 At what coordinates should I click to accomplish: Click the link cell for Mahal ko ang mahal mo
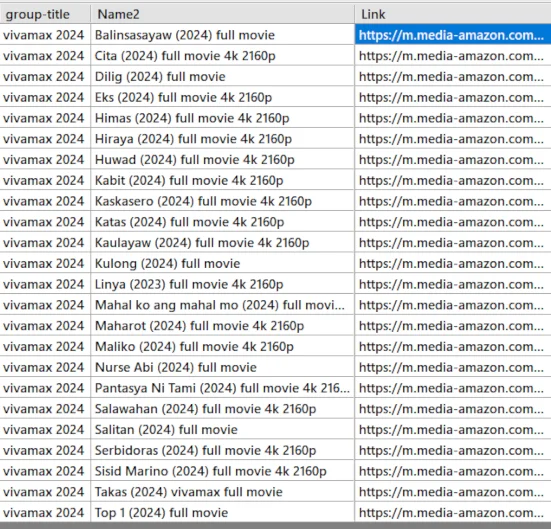pos(453,304)
